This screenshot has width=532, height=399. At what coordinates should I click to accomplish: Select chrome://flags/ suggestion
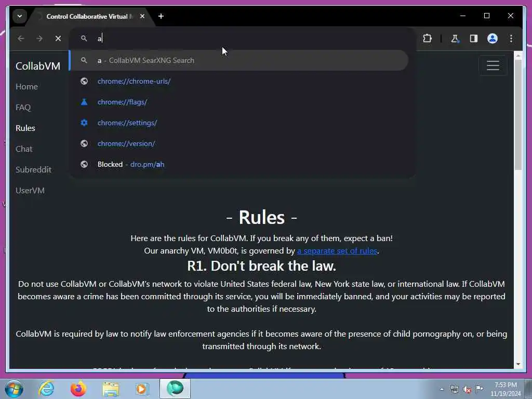pyautogui.click(x=238, y=102)
